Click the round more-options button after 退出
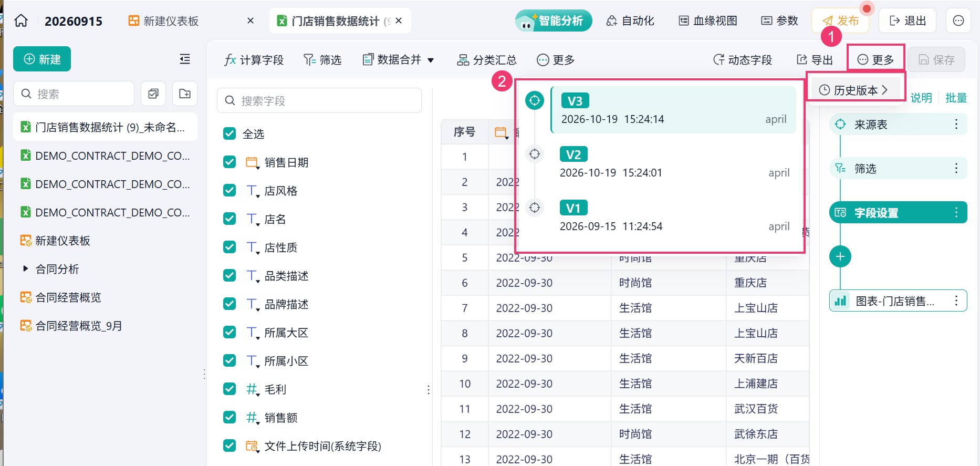 [958, 20]
